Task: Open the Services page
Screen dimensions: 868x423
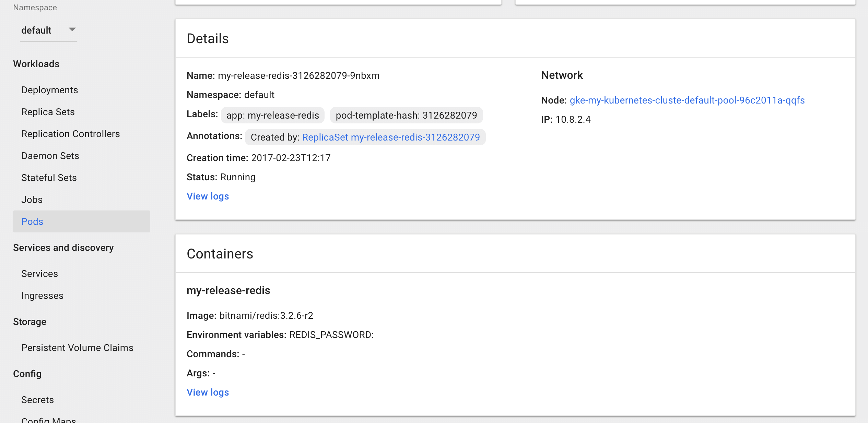Action: pyautogui.click(x=39, y=274)
